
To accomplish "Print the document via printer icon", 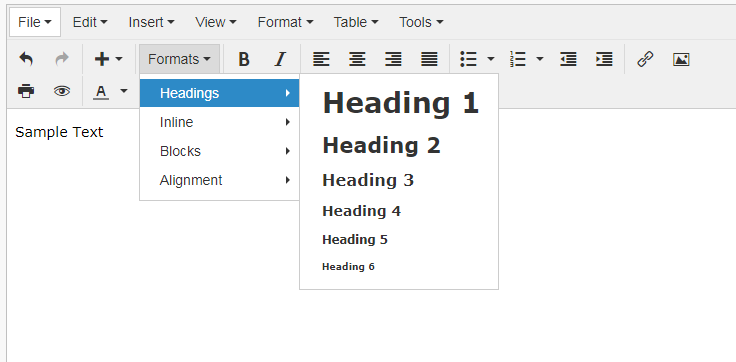I will click(26, 91).
